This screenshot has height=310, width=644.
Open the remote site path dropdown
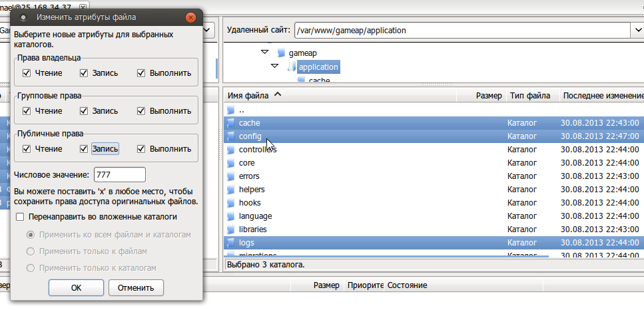635,31
